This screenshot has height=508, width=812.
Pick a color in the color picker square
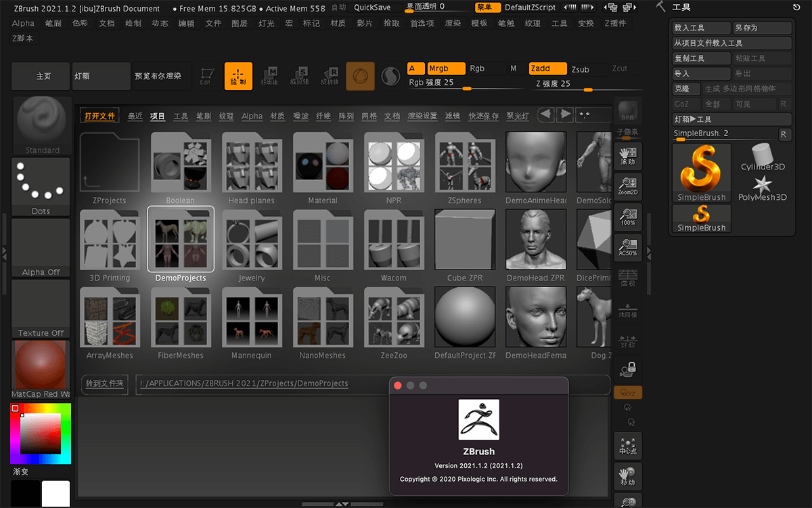point(41,432)
